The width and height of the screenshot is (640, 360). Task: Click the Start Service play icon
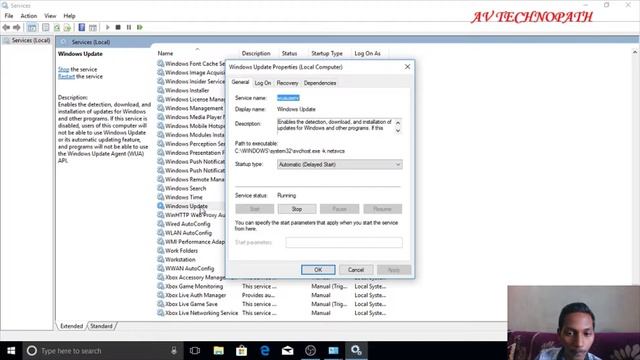pos(108,27)
